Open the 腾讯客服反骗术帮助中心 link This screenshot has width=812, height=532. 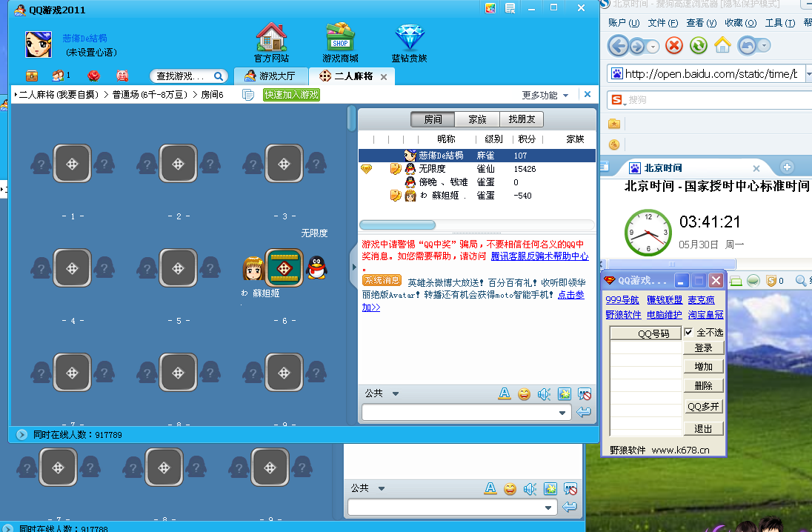coord(539,256)
